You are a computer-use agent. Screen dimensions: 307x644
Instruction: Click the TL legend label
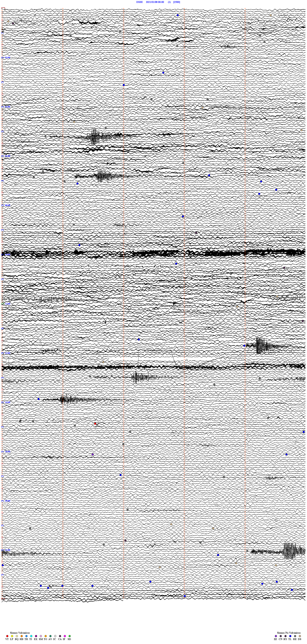(290, 639)
